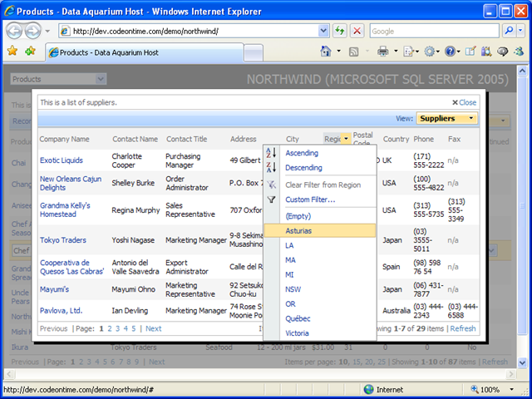Open recent pages dropdown arrow
532x399 pixels.
point(47,32)
